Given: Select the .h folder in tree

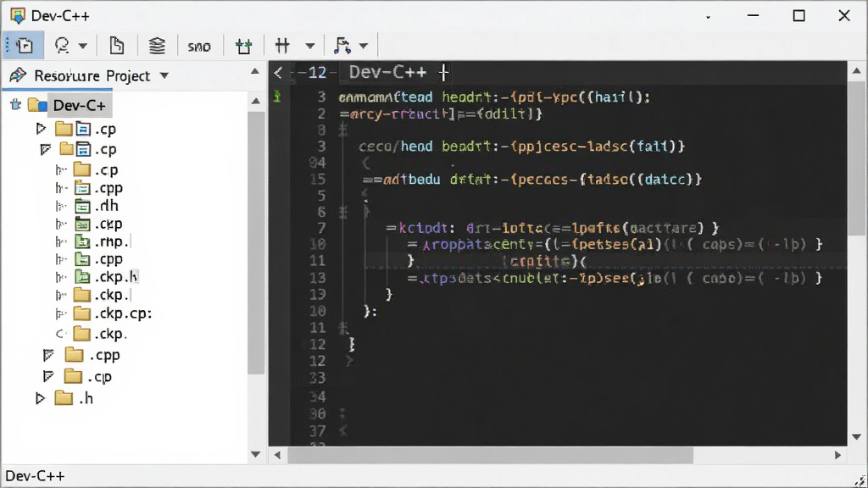Looking at the screenshot, I should pyautogui.click(x=86, y=398).
